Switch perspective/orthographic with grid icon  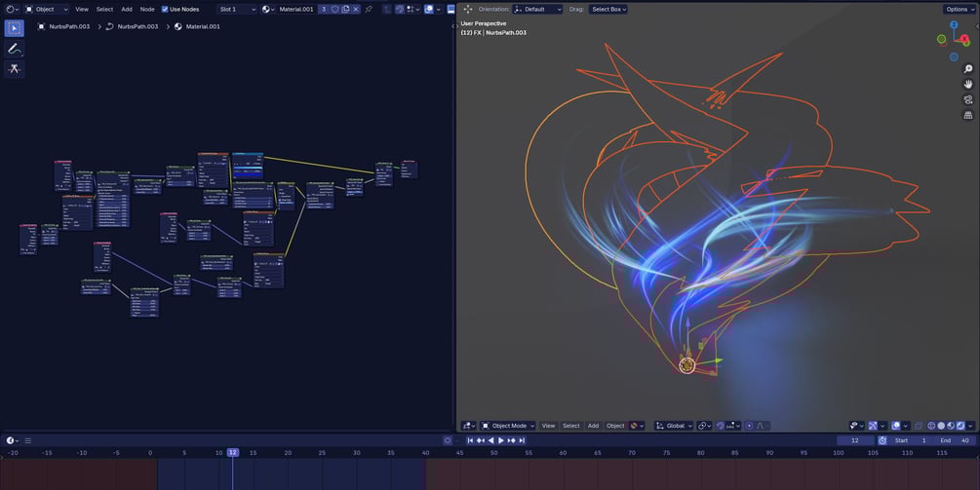pos(968,116)
